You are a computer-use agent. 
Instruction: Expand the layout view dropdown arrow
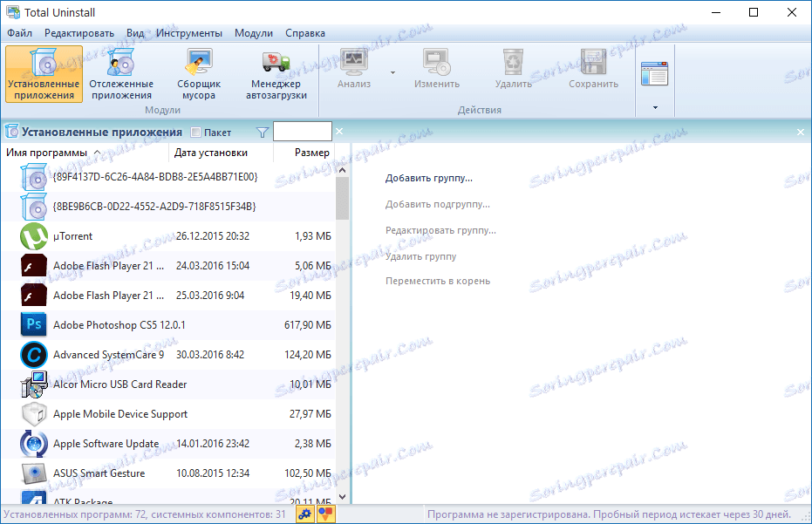[x=655, y=108]
